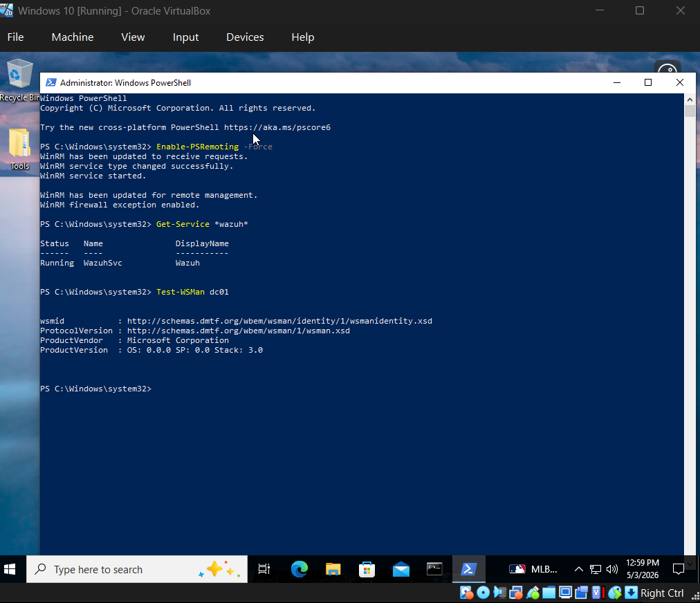Open Microsoft Store from the taskbar
Image resolution: width=700 pixels, height=603 pixels.
(367, 569)
